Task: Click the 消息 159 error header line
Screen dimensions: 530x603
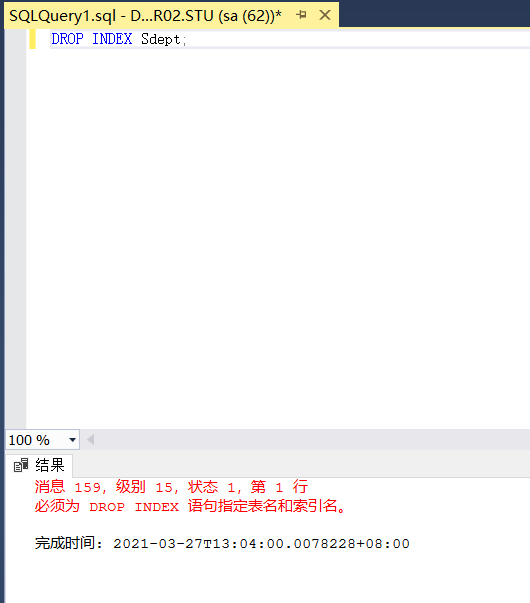Action: 171,487
